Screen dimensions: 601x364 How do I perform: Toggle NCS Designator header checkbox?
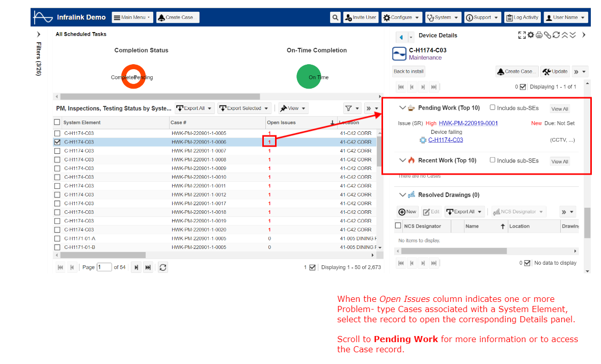coord(398,226)
